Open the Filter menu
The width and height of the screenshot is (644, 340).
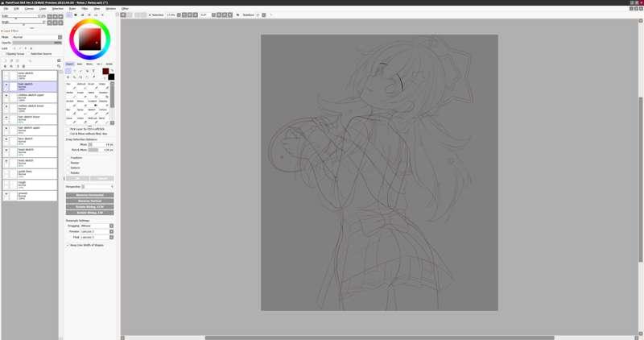coord(85,8)
